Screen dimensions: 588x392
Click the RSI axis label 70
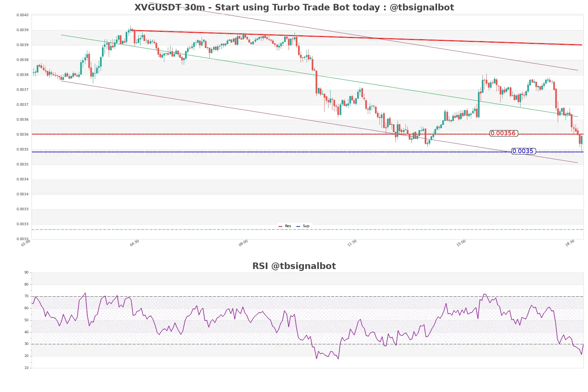point(26,296)
